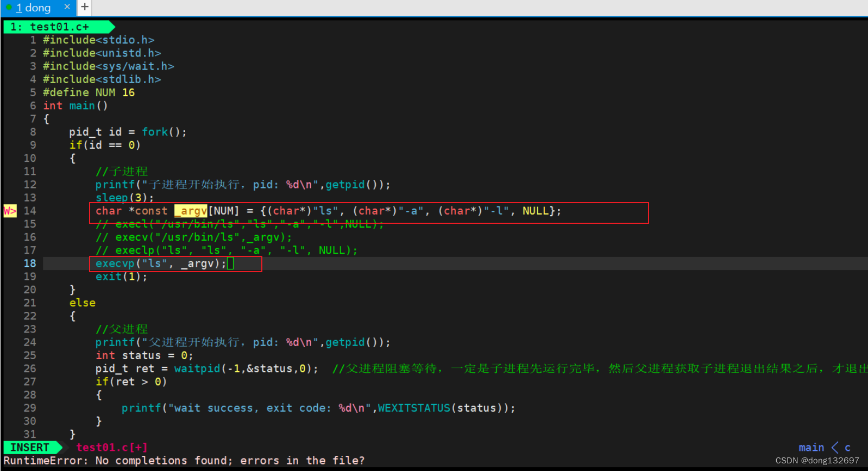868x471 pixels.
Task: Click the RuntimeError message line
Action: [184, 461]
